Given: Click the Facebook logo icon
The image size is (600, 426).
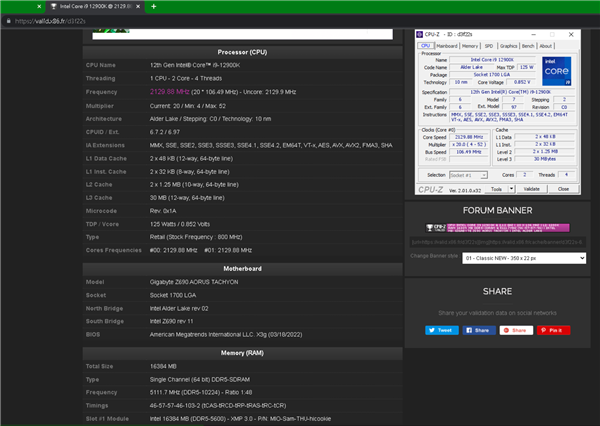Looking at the screenshot, I should point(469,330).
